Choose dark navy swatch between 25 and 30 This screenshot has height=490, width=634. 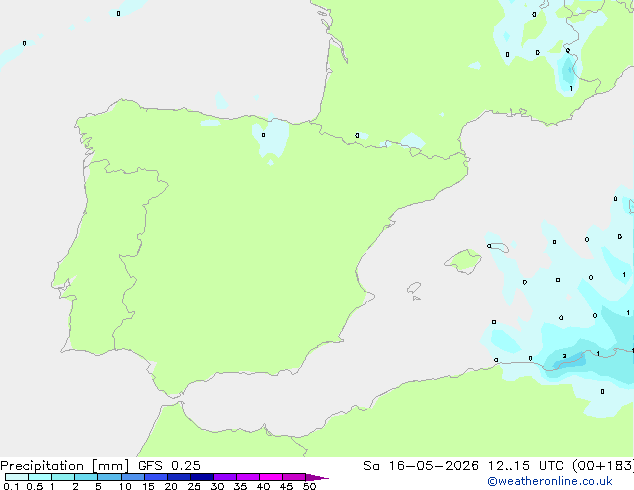[x=201, y=477]
